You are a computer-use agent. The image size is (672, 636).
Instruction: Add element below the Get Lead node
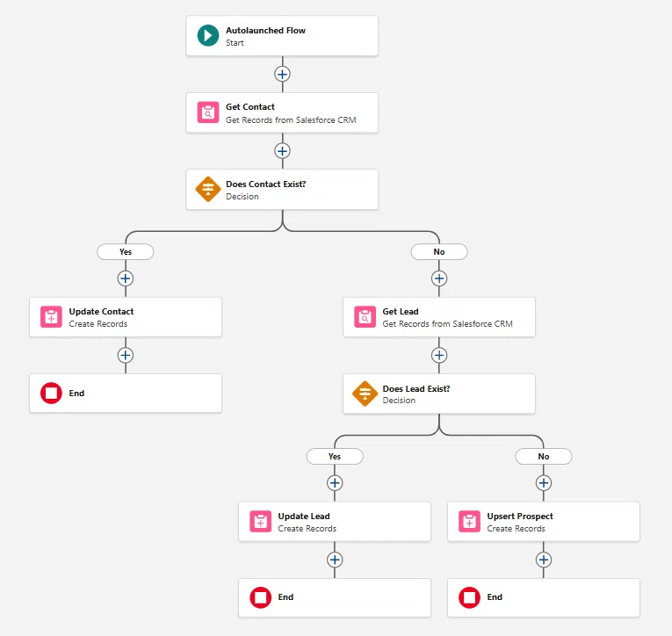click(439, 355)
